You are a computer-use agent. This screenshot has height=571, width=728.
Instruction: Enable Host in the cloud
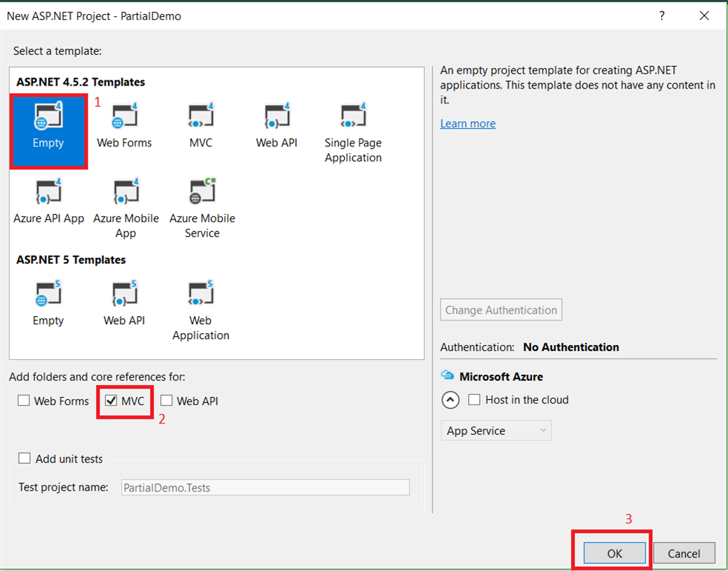(x=474, y=399)
